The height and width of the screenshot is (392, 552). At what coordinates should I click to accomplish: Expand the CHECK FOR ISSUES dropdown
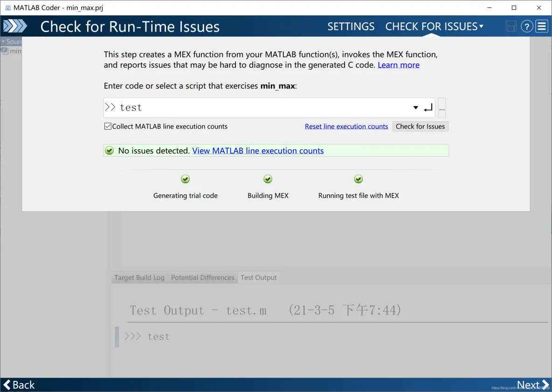click(435, 27)
